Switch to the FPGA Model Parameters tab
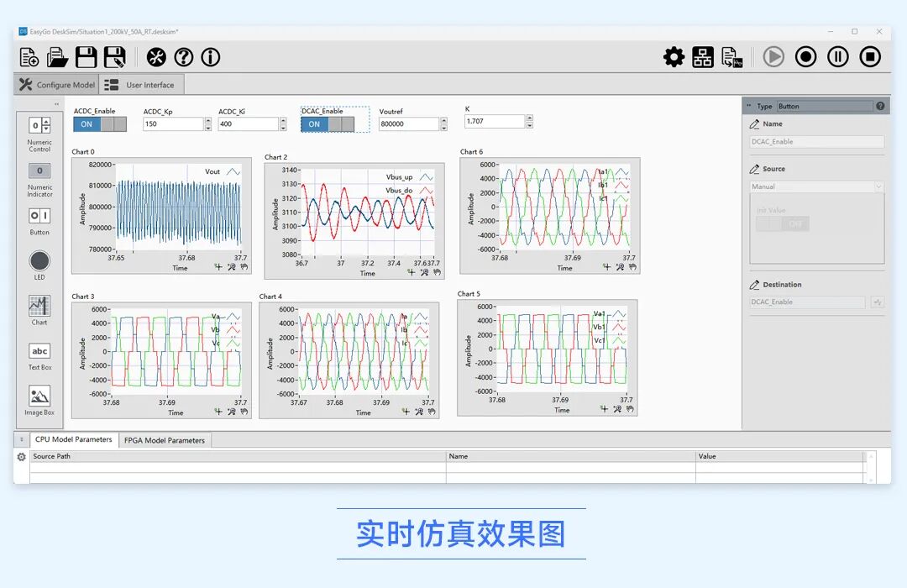 pyautogui.click(x=165, y=440)
